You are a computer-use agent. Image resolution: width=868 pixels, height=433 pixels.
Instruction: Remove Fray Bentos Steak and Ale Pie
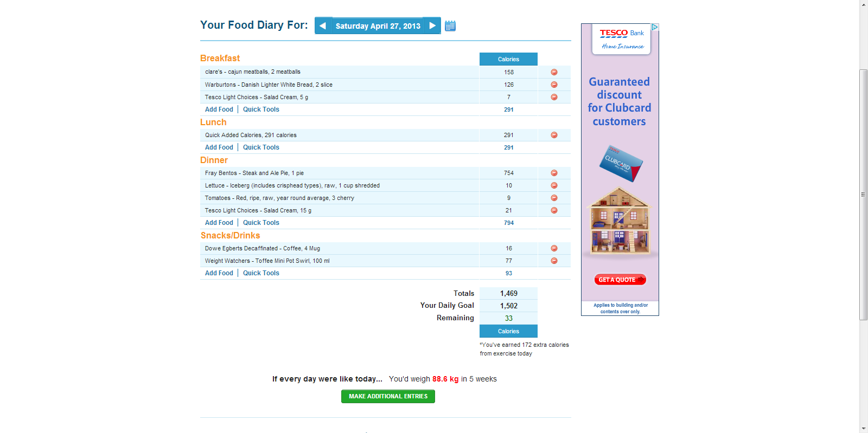(x=554, y=173)
